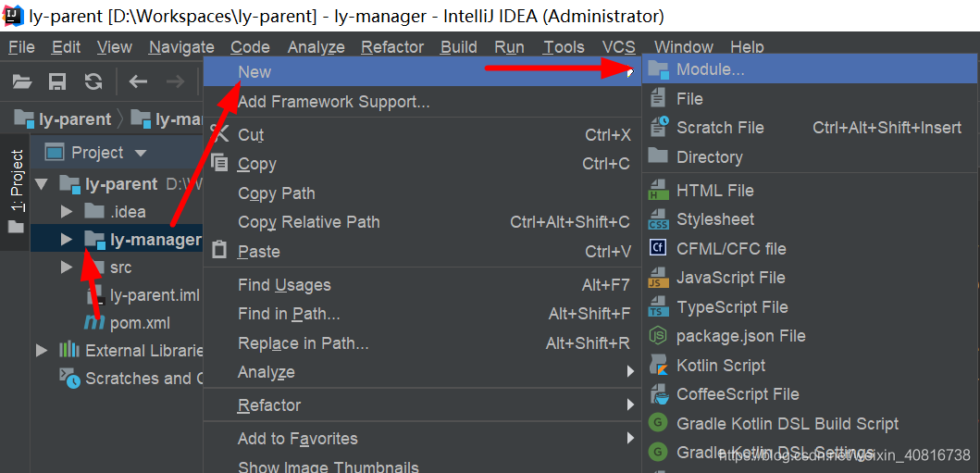Click the Forward navigation arrow

(174, 81)
